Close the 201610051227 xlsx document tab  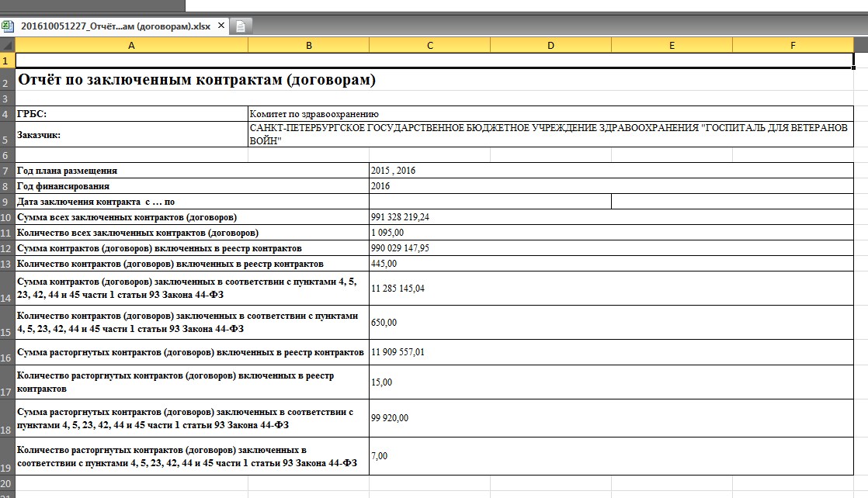click(220, 26)
